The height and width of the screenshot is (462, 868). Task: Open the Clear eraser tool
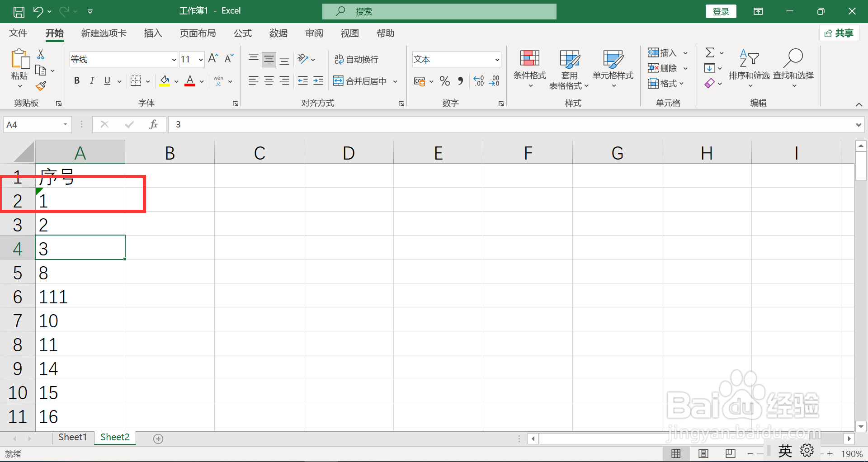click(709, 83)
